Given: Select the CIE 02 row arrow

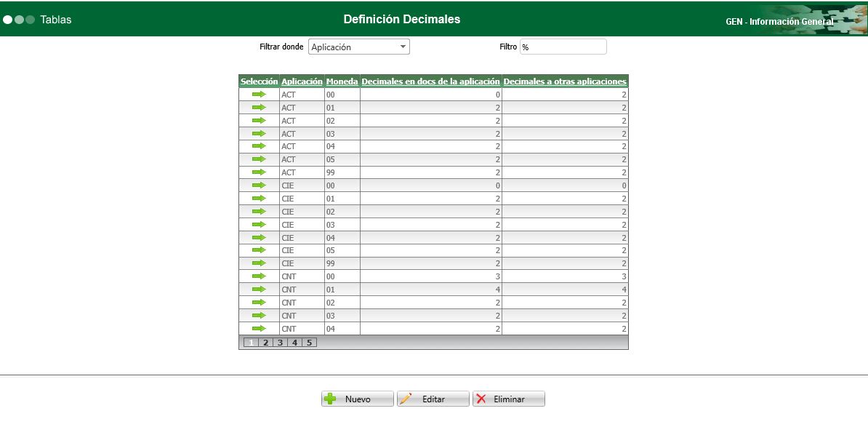Looking at the screenshot, I should [259, 212].
